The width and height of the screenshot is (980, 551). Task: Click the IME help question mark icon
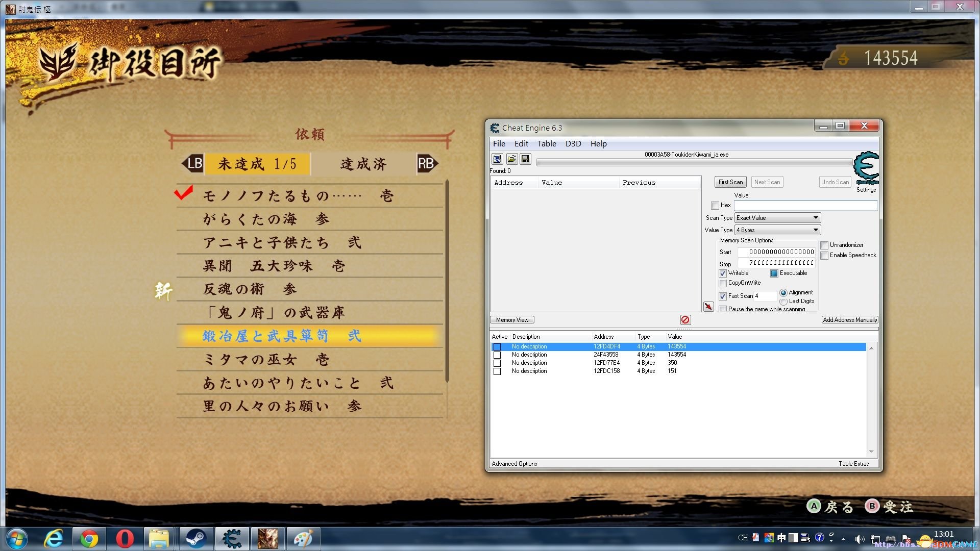coord(819,538)
